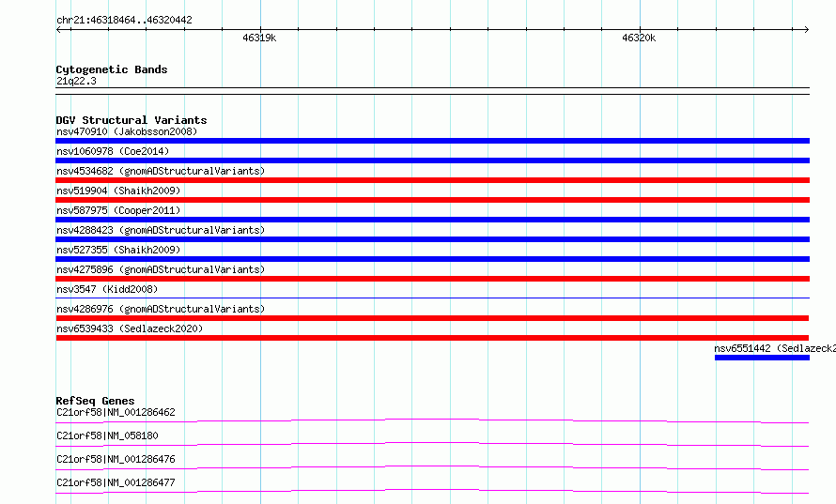The height and width of the screenshot is (504, 836).
Task: Open nsv4286976 (gnomADStructuralVariants) entry
Action: pyautogui.click(x=161, y=309)
